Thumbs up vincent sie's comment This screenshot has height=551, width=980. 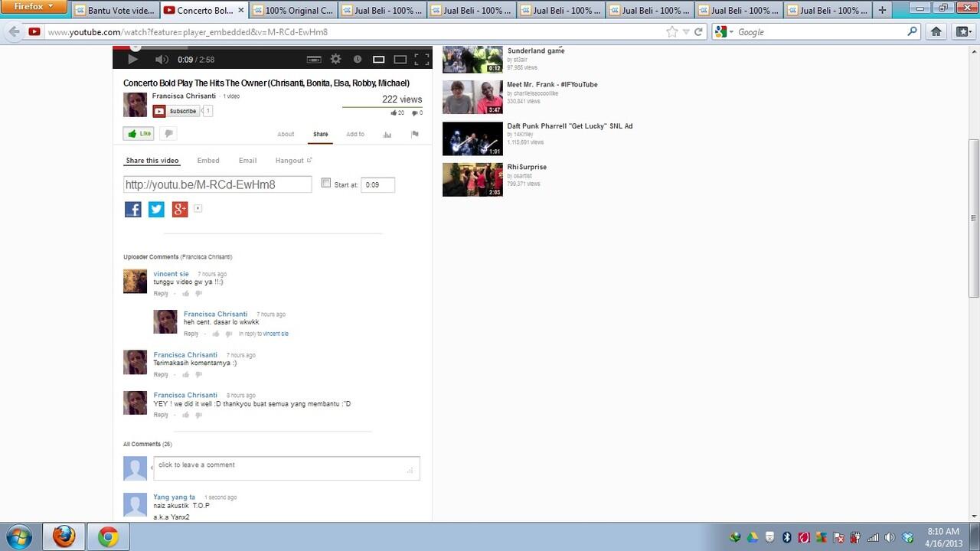pos(185,294)
